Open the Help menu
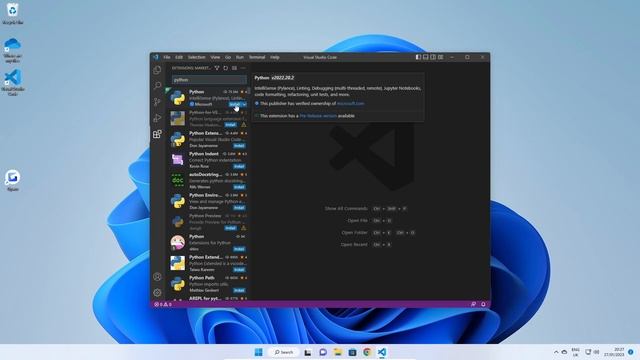This screenshot has height=360, width=640. click(x=275, y=57)
